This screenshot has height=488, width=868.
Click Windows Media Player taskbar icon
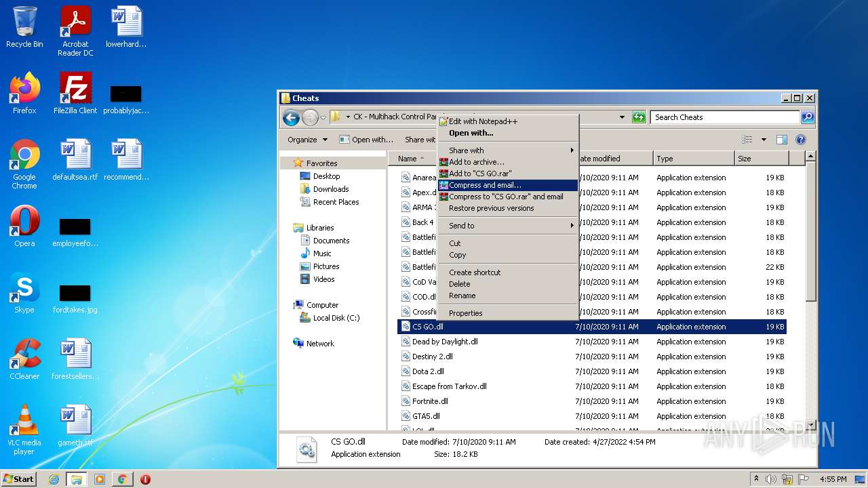100,479
